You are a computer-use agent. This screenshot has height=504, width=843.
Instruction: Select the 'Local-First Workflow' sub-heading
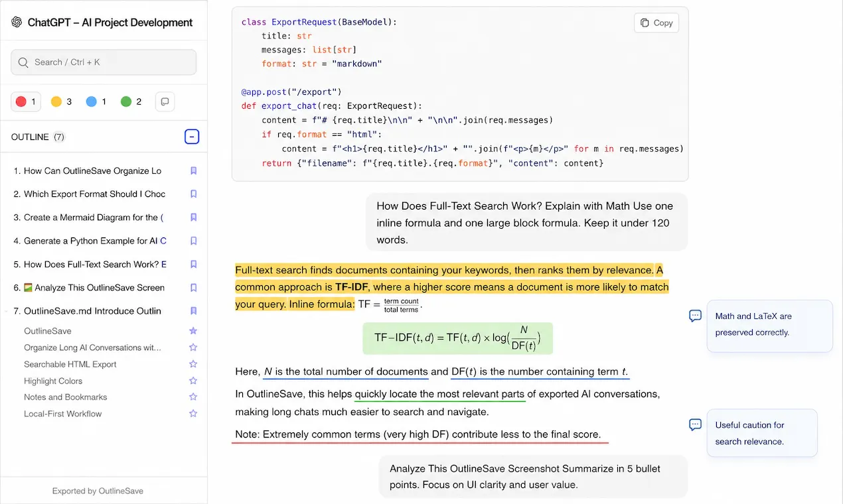tap(63, 414)
